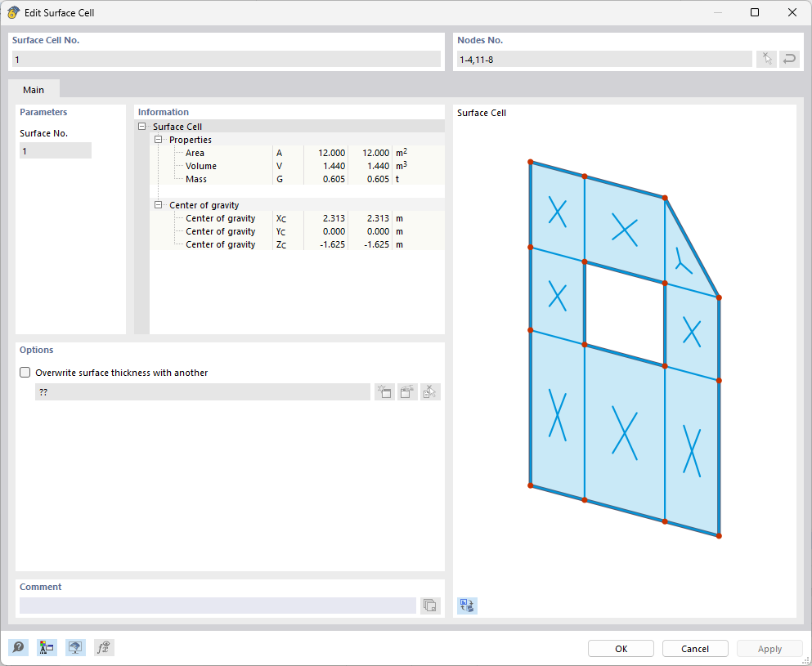Image resolution: width=812 pixels, height=666 pixels.
Task: Click inside the Comment field
Action: pos(217,605)
